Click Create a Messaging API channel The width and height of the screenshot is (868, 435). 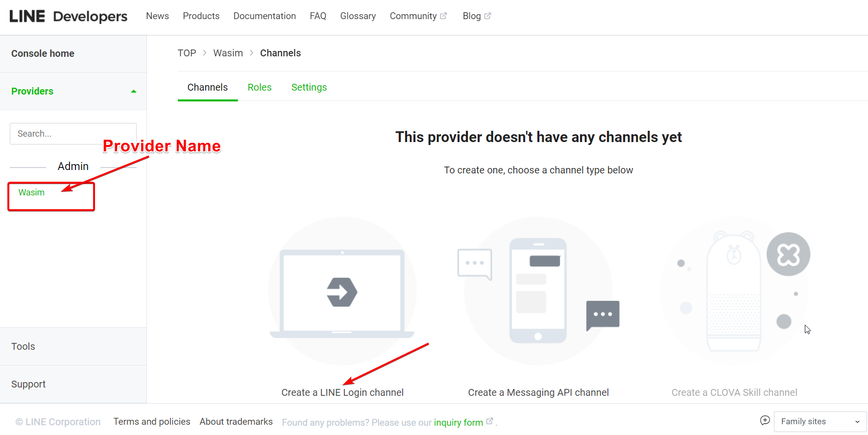tap(538, 392)
